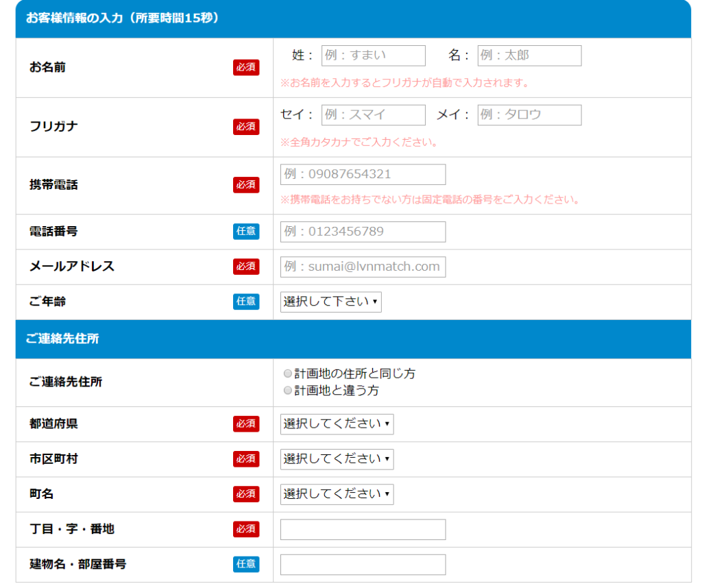
Task: Click the 町名 row label
Action: tap(42, 494)
